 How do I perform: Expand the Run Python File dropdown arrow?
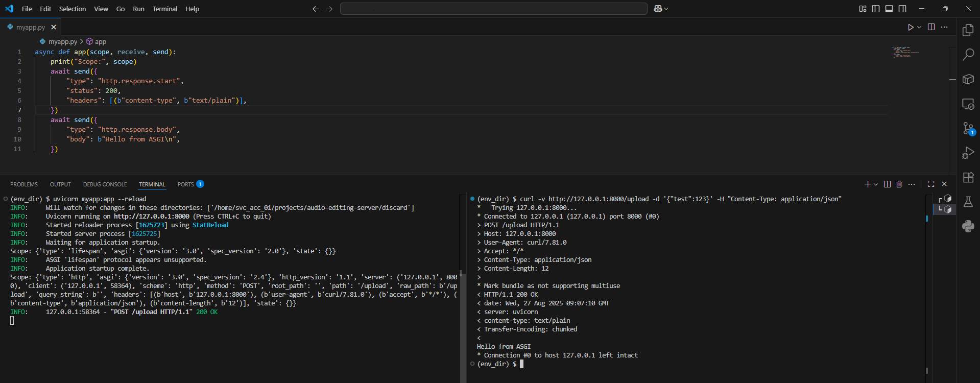pos(919,27)
